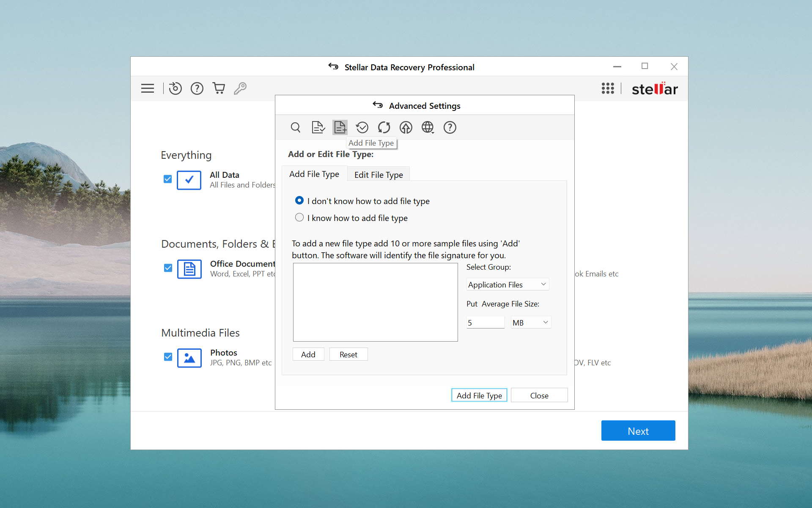The width and height of the screenshot is (812, 508).
Task: Click the stellar logo
Action: tap(655, 89)
